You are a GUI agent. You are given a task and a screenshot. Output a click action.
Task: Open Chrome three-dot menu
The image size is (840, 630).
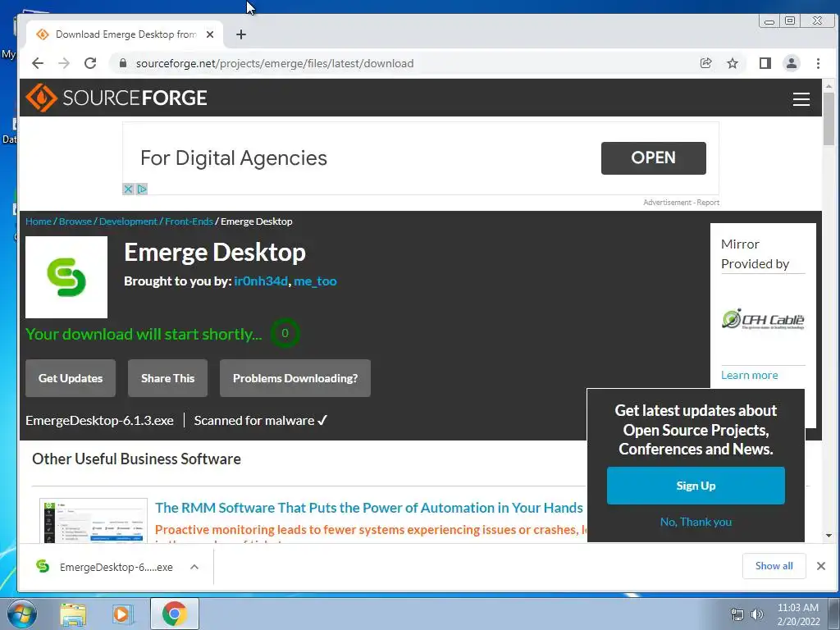[x=818, y=63]
